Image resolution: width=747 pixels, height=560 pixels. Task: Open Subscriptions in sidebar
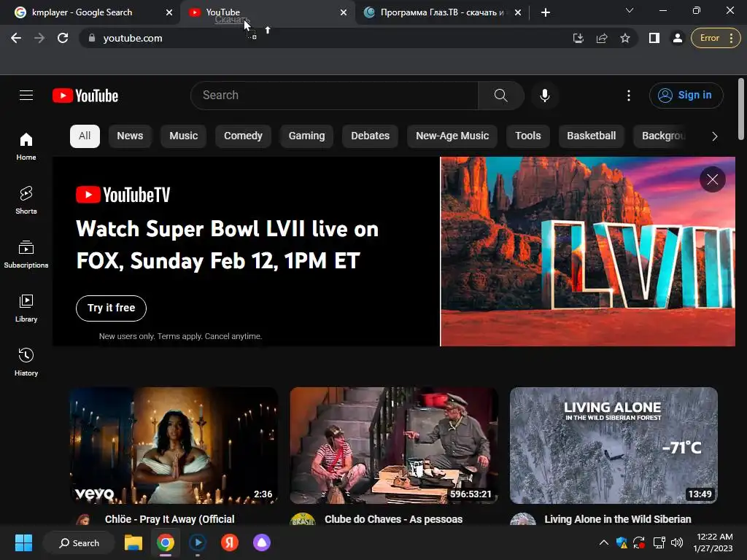pyautogui.click(x=26, y=254)
